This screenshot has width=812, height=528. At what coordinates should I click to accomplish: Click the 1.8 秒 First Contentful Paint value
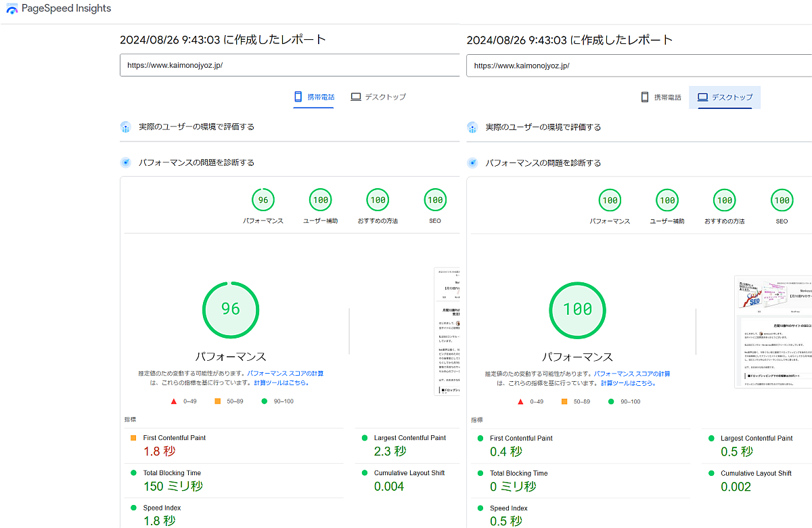(159, 451)
